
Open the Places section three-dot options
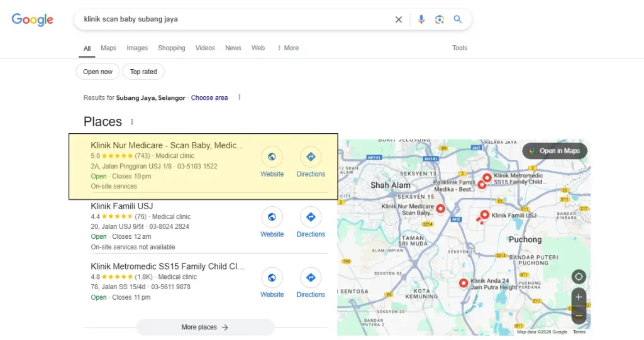pyautogui.click(x=131, y=122)
